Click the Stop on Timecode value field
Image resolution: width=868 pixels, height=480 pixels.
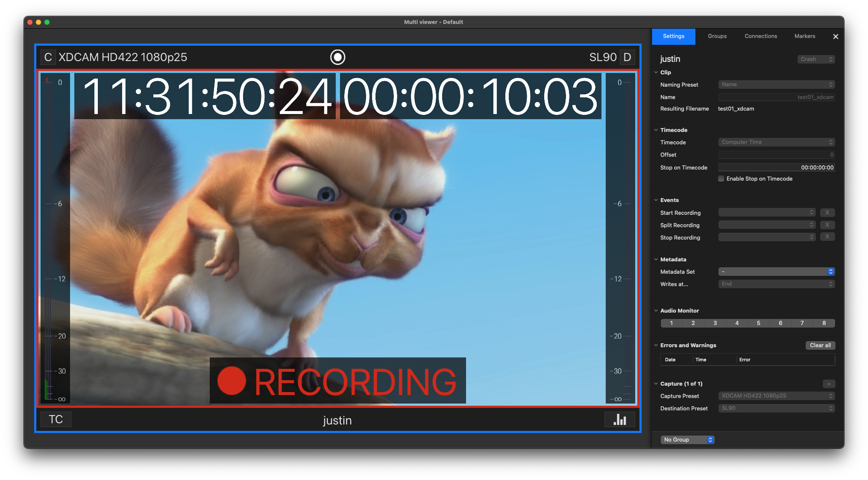[777, 168]
